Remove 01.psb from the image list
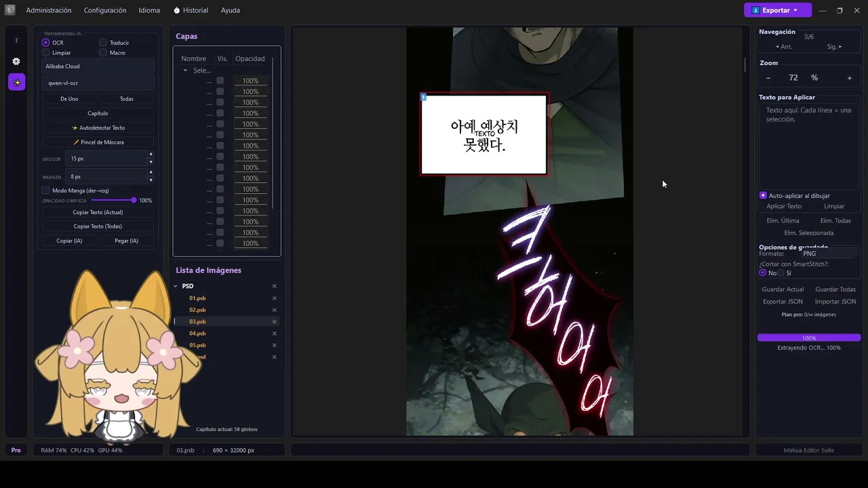Screen dimensions: 868x488 click(275, 298)
